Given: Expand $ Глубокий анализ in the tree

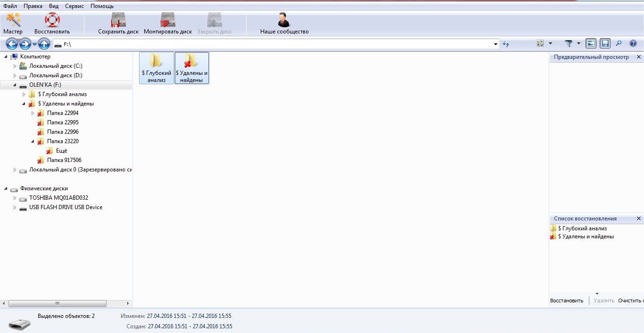Looking at the screenshot, I should point(24,94).
